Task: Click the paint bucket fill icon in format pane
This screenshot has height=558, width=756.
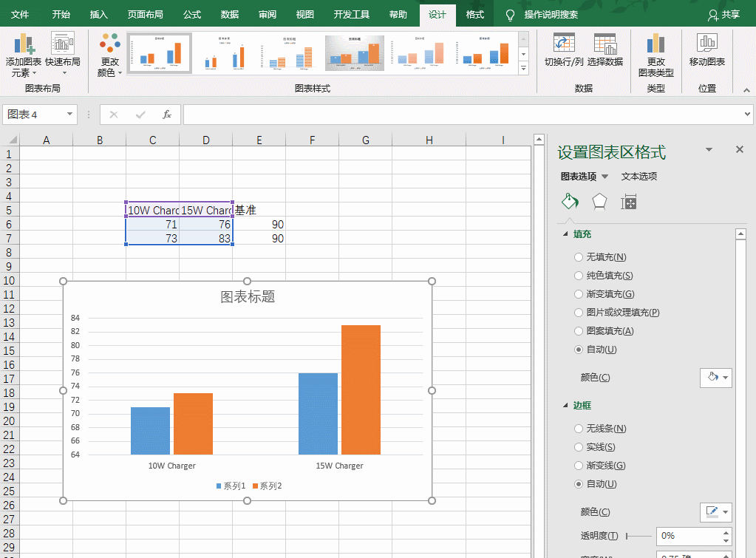Action: tap(568, 201)
